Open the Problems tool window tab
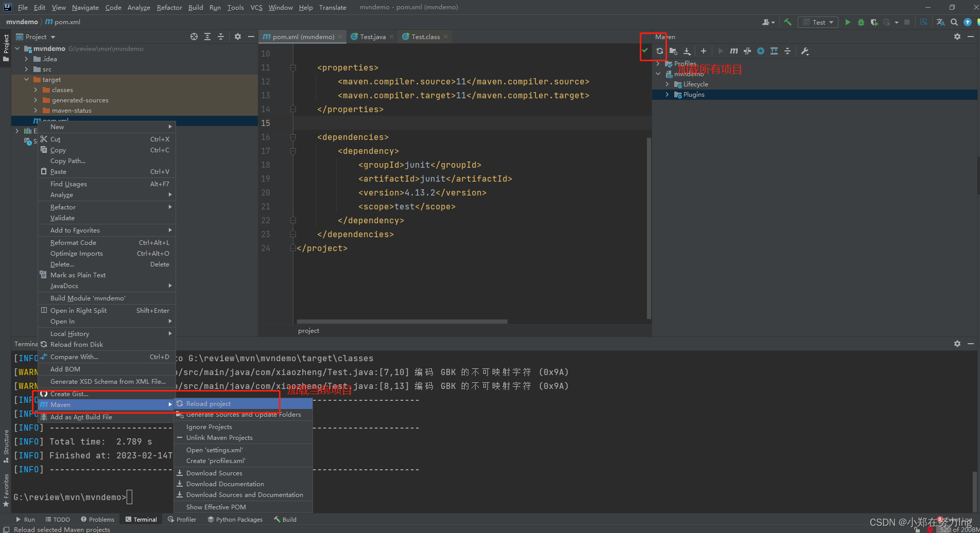 [x=97, y=520]
